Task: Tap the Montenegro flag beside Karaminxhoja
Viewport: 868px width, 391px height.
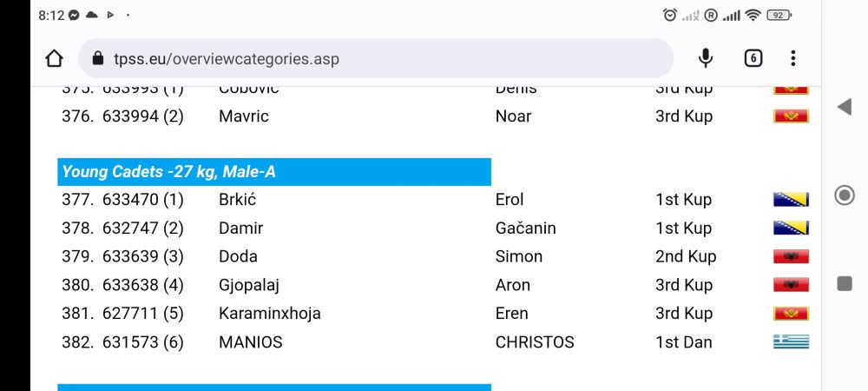Action: [791, 314]
